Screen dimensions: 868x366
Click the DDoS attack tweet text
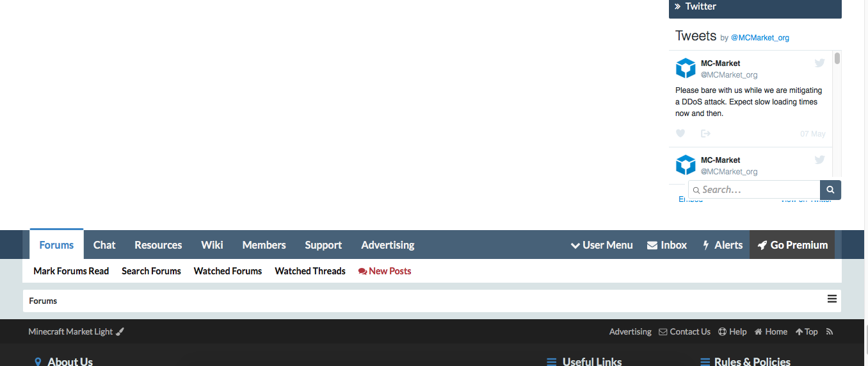(749, 102)
